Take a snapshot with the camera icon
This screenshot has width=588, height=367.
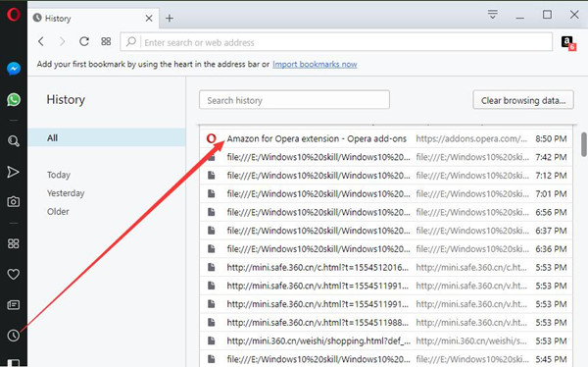click(x=14, y=202)
